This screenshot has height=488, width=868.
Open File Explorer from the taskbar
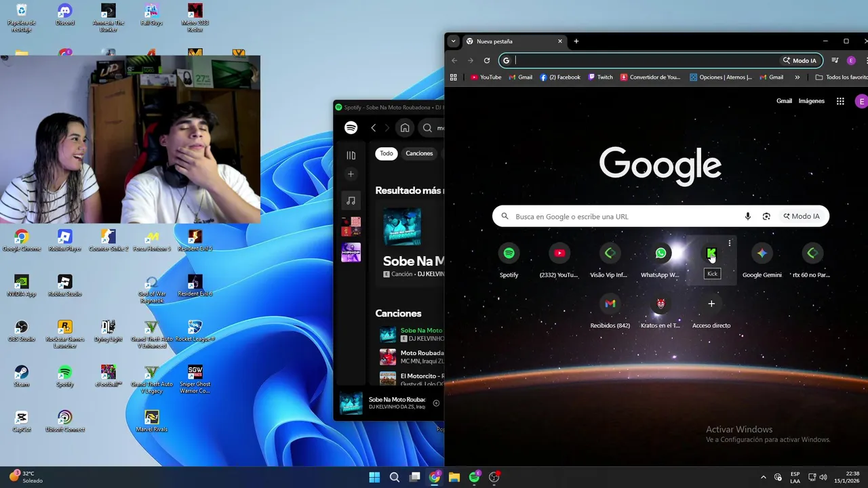pos(454,477)
